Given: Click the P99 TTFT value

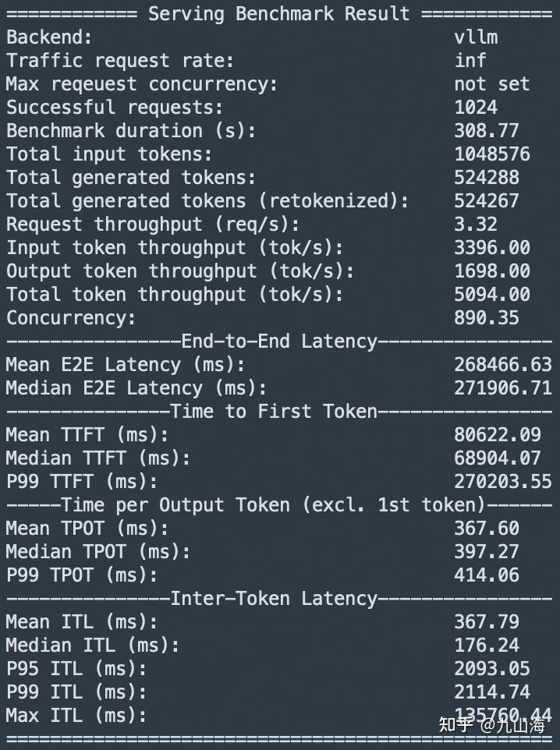Looking at the screenshot, I should (x=502, y=481).
